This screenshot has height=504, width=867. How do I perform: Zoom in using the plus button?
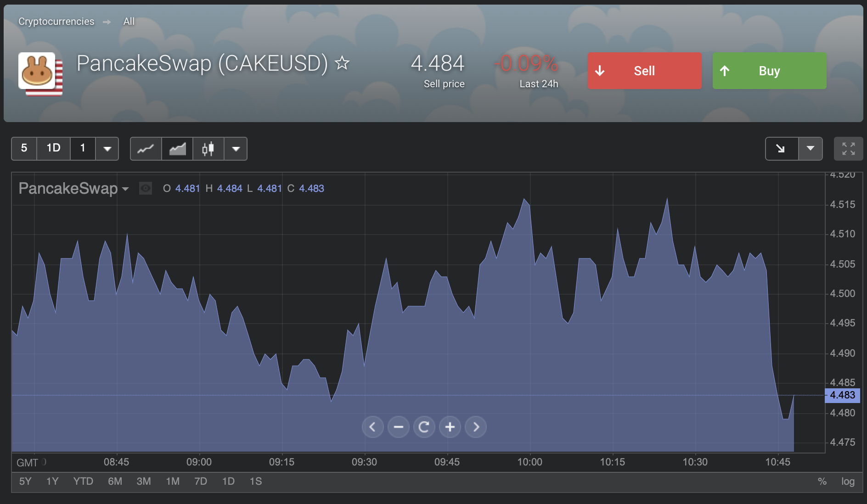(x=450, y=427)
